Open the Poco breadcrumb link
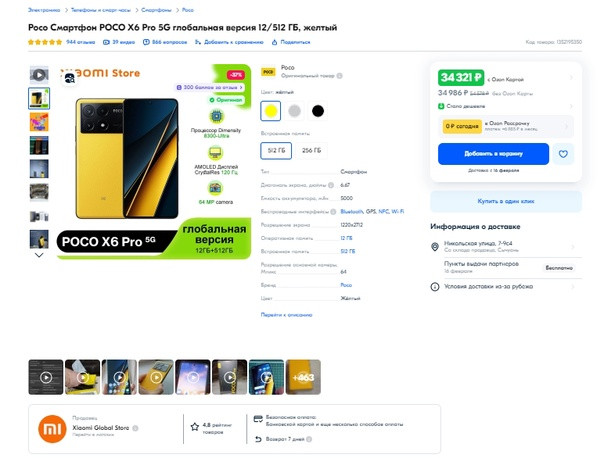604x458 pixels. (x=188, y=10)
